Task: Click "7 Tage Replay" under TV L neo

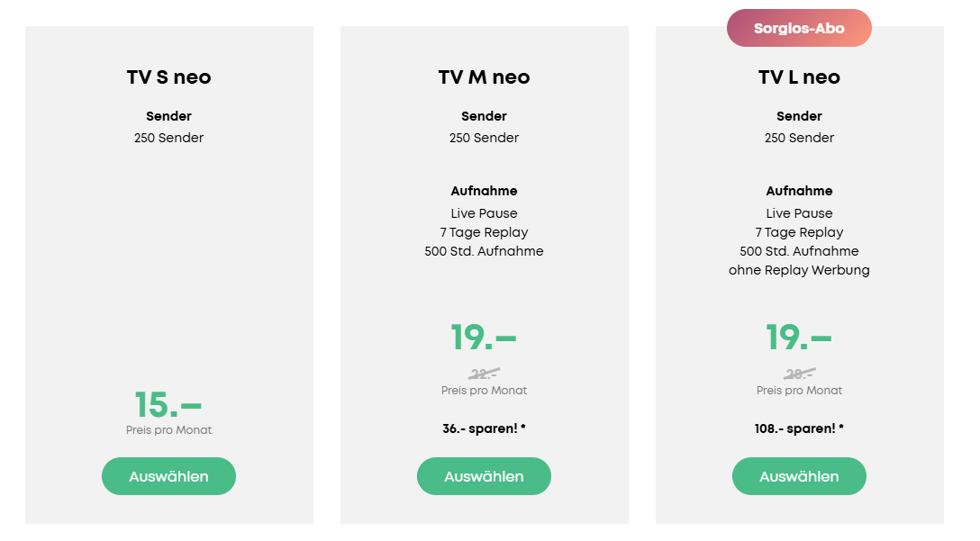Action: [799, 232]
